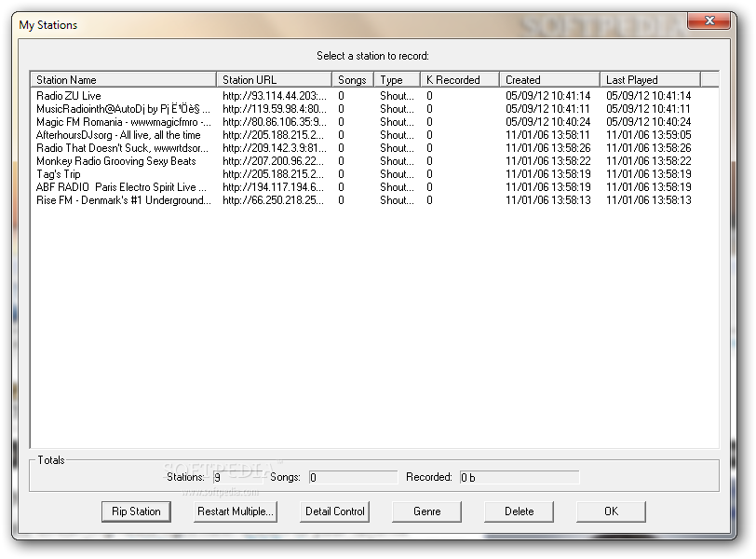
Task: Click the Genre button
Action: pos(426,511)
